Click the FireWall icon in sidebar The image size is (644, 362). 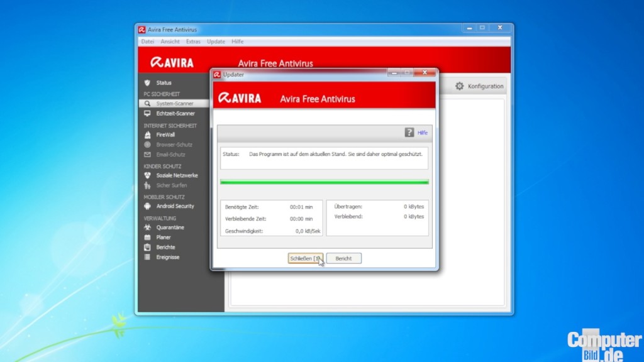pyautogui.click(x=147, y=134)
